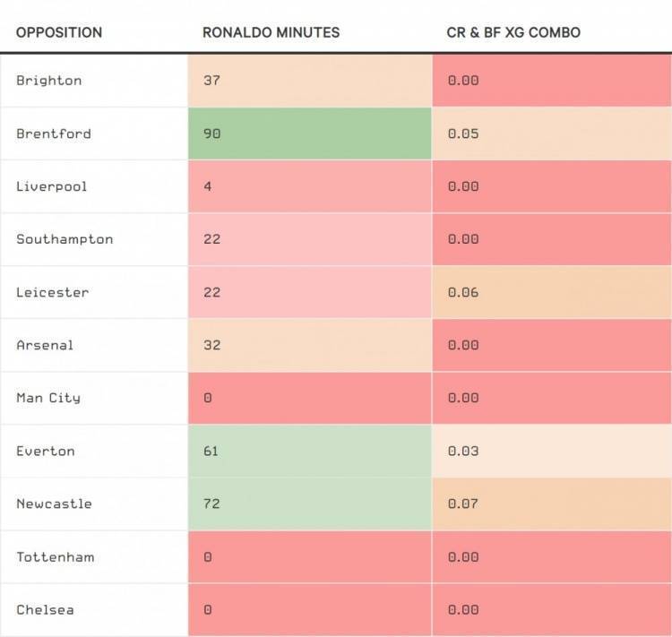Select the Arsenal opposition cell
Image resolution: width=672 pixels, height=637 pixels.
[x=45, y=345]
